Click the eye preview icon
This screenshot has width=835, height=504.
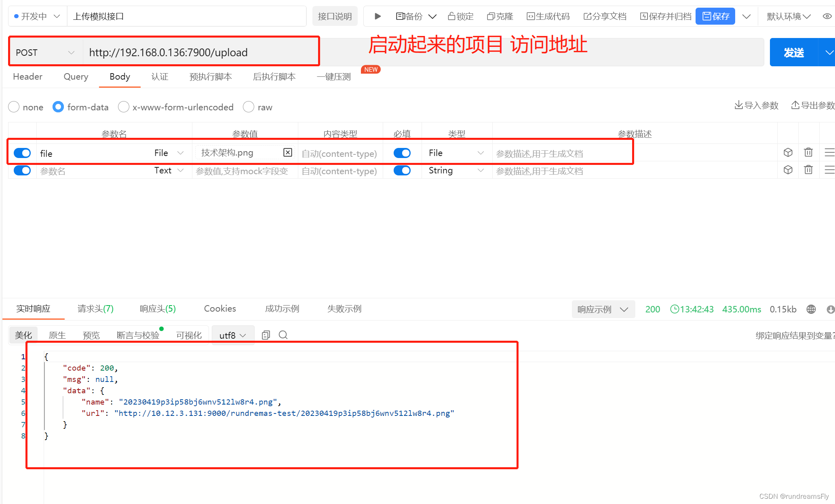pos(827,16)
